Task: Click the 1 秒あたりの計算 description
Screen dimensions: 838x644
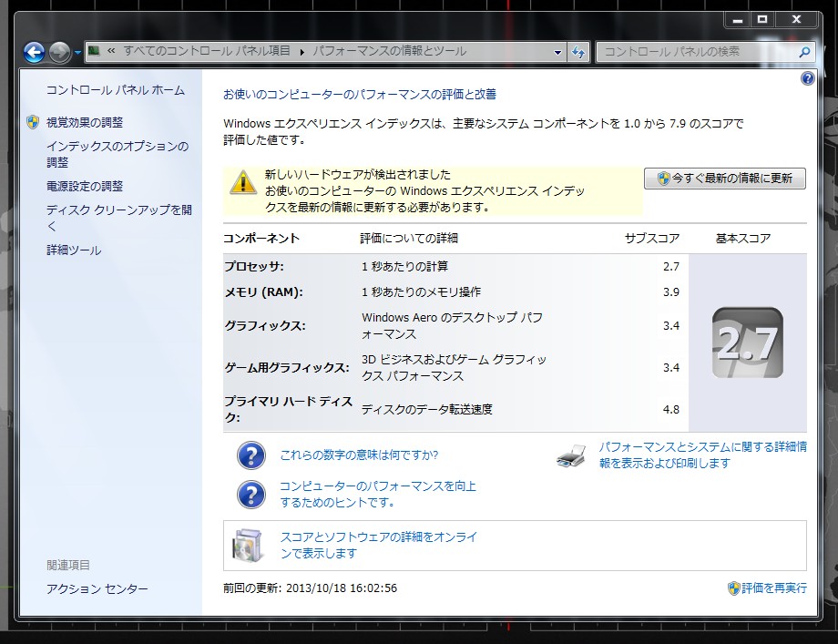Action: tap(405, 266)
